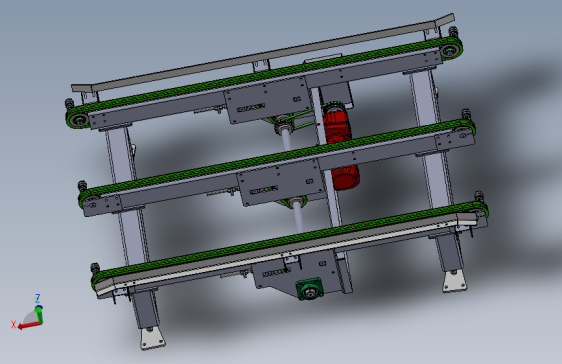Pick the top conveyor's left end pulley
The image size is (562, 364).
(78, 119)
